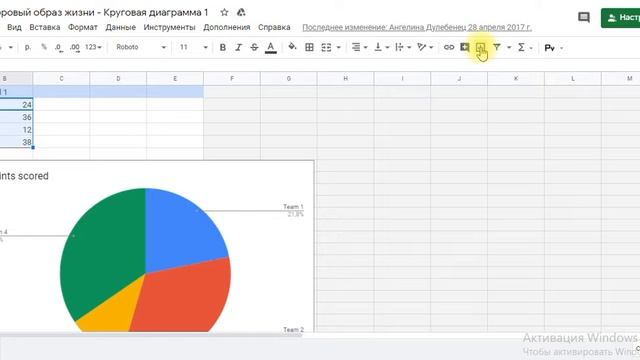Increase decimal places
The width and height of the screenshot is (640, 360).
click(x=75, y=47)
